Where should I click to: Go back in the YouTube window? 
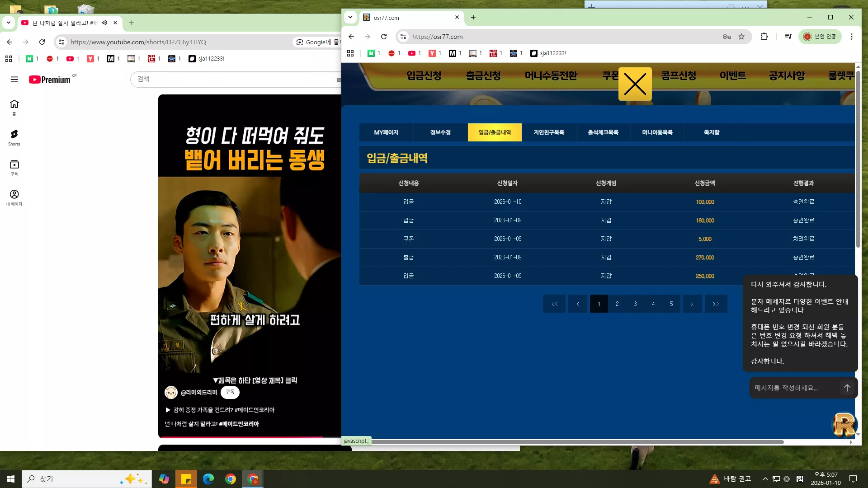click(x=9, y=42)
